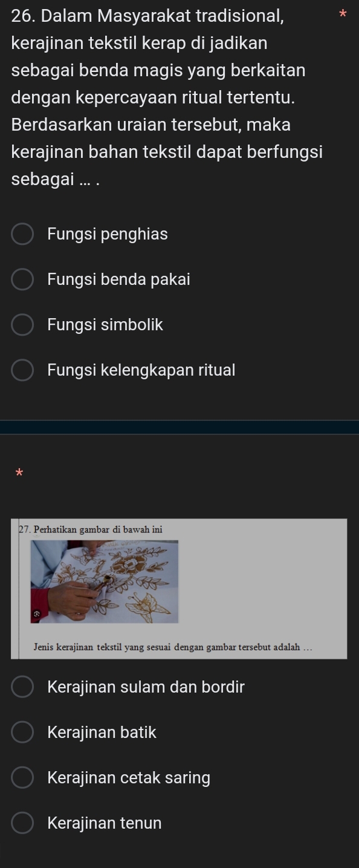Click the "Kerajinan sulam dan bordir" label text
The image size is (359, 868).
point(146,688)
